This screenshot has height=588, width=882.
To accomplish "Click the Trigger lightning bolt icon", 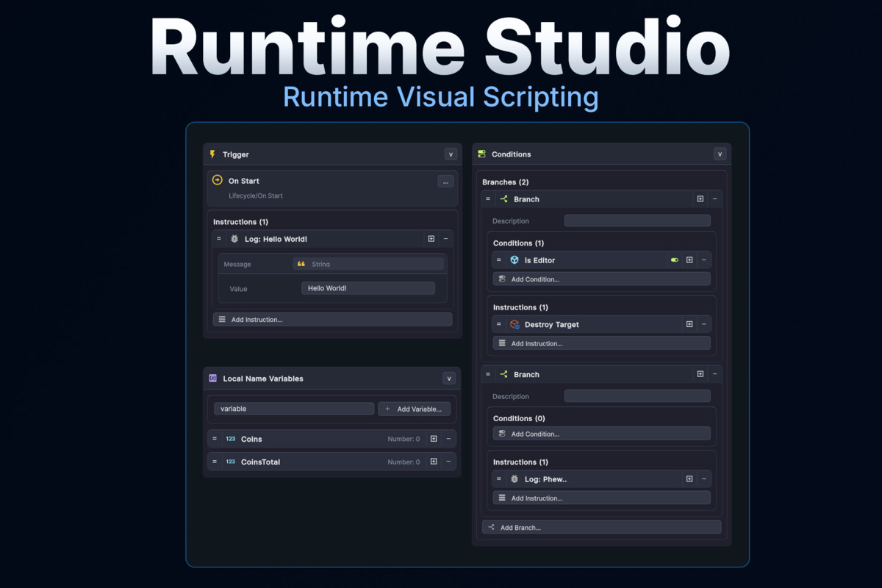I will tap(212, 154).
